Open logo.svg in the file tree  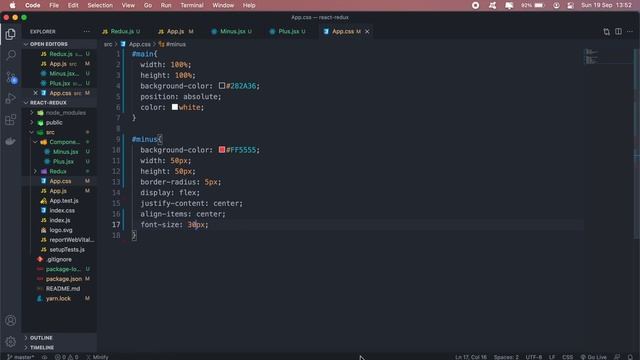pos(61,230)
